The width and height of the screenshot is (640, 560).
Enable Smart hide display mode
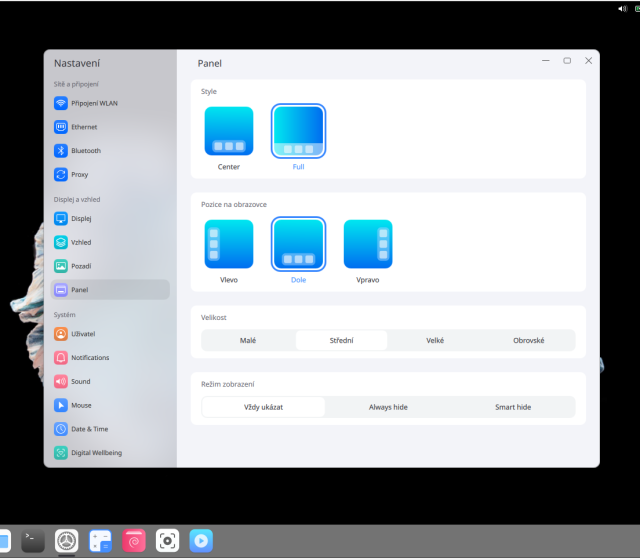[x=512, y=407]
